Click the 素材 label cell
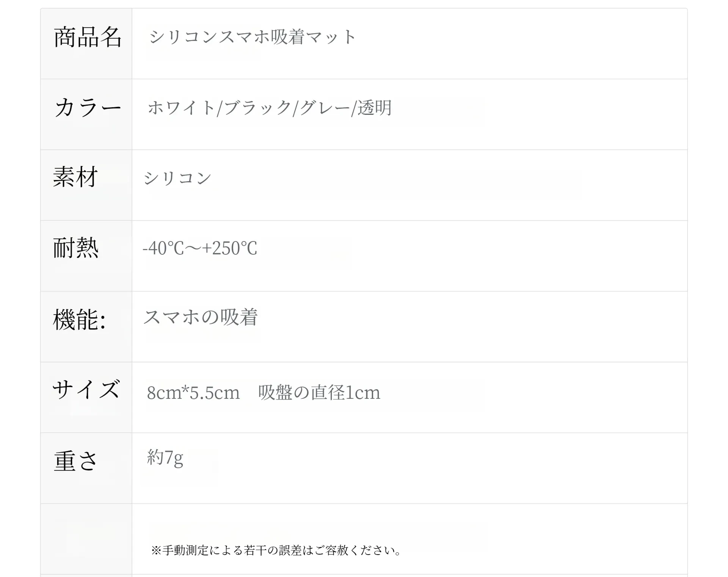This screenshot has width=728, height=577. (86, 185)
